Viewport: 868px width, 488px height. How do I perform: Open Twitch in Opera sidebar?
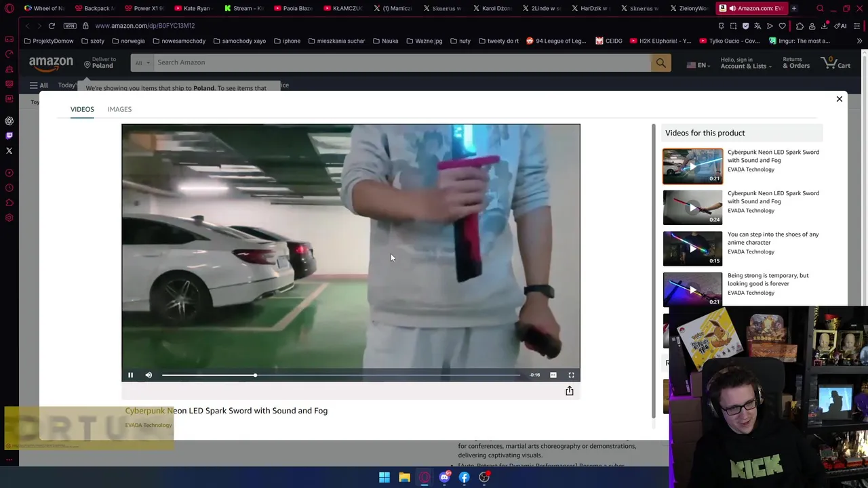click(x=9, y=136)
